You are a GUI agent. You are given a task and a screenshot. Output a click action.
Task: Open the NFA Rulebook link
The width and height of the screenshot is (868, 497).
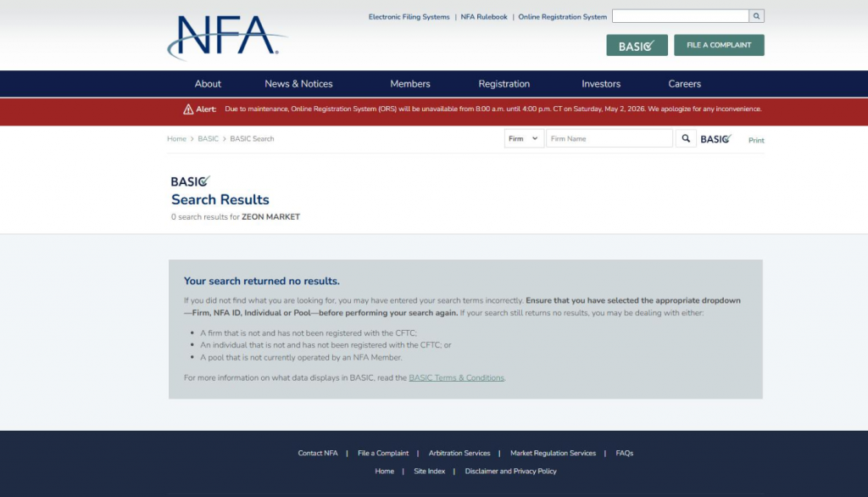click(x=484, y=17)
